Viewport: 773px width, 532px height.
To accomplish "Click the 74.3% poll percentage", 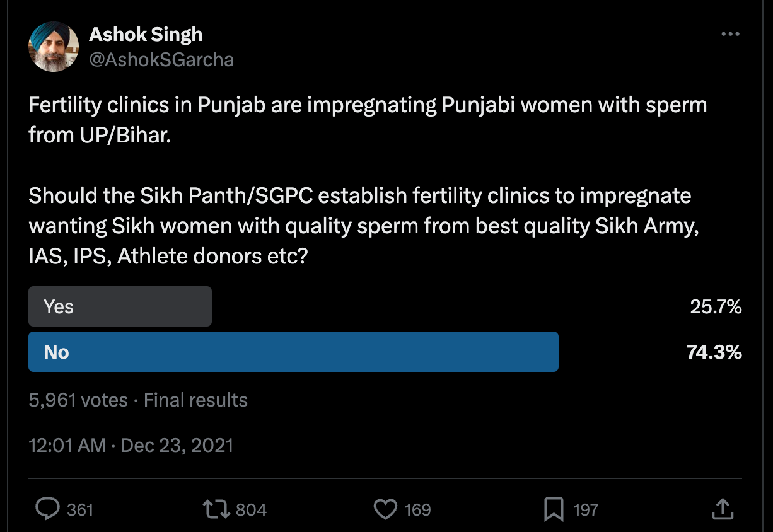I will tap(714, 352).
